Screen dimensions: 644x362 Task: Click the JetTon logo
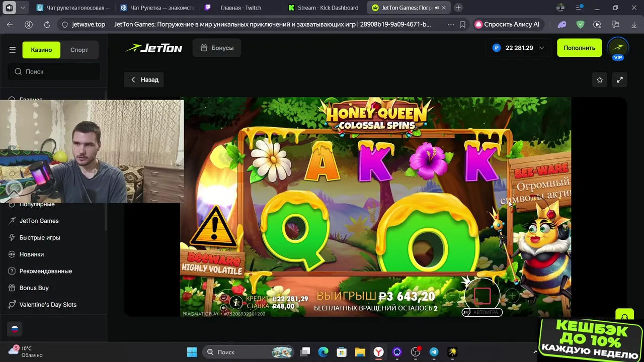tap(154, 48)
